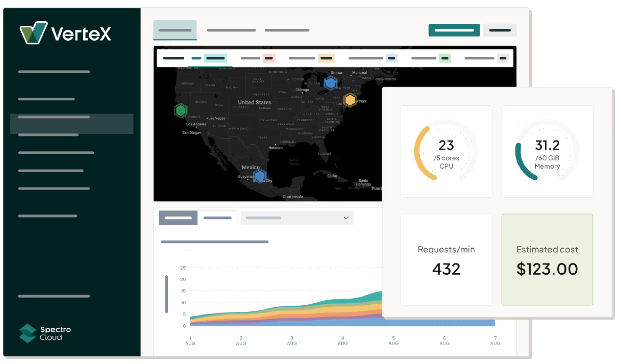This screenshot has width=621, height=364.
Task: Switch to the highlighted first top tab
Action: tap(175, 30)
